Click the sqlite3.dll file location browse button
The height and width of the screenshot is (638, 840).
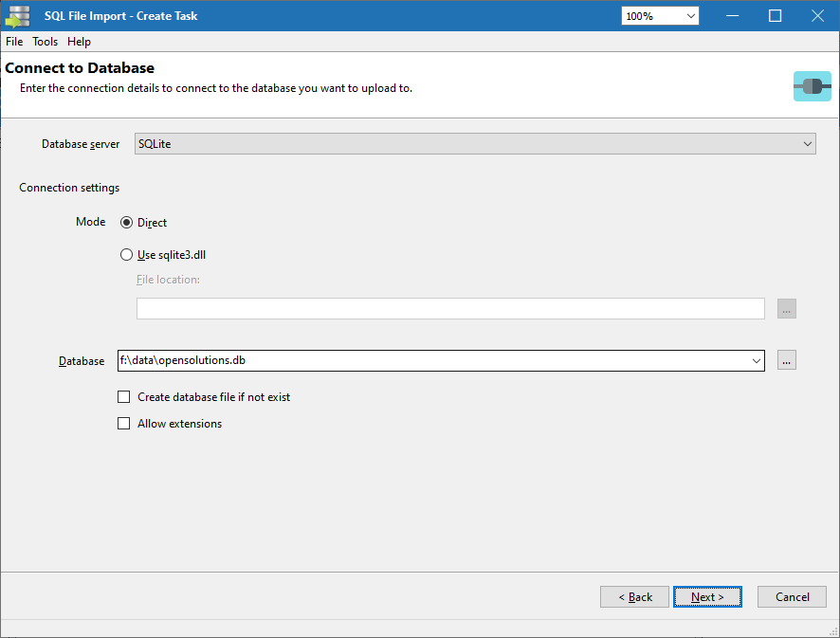(786, 309)
